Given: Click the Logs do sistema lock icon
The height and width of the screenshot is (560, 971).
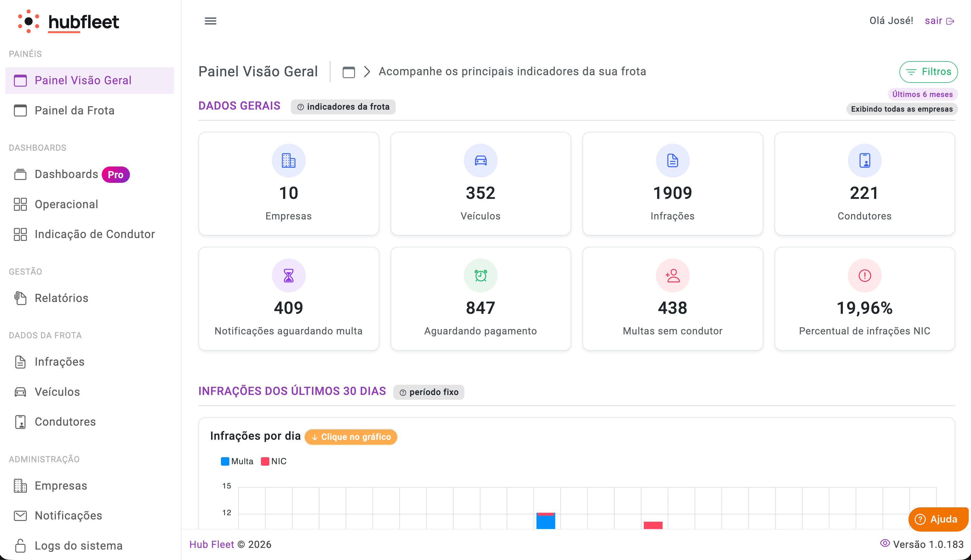Looking at the screenshot, I should pyautogui.click(x=20, y=546).
